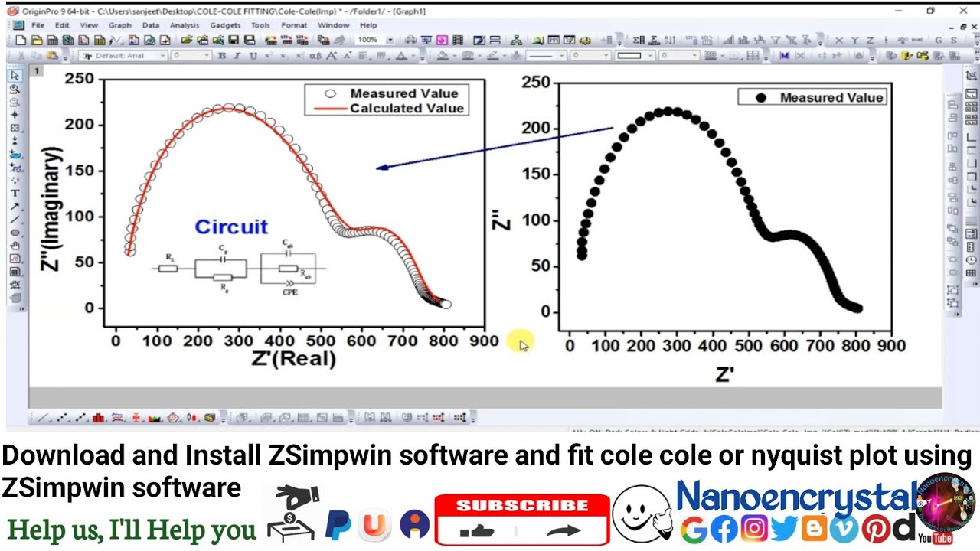
Task: Open the Edit menu
Action: pos(62,25)
